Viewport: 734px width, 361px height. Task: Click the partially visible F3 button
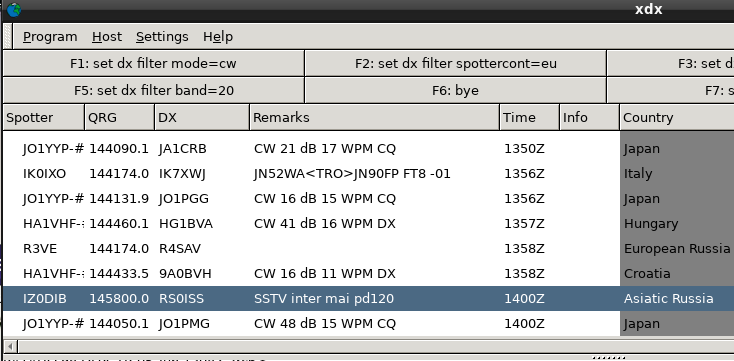[x=670, y=63]
